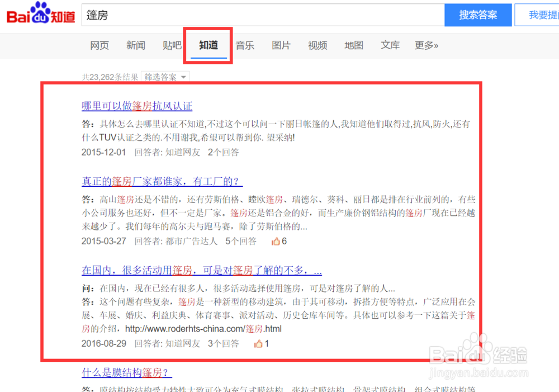Viewport: 559px width, 392px height.
Task: Click the 2个回答 text
Action: (x=223, y=152)
